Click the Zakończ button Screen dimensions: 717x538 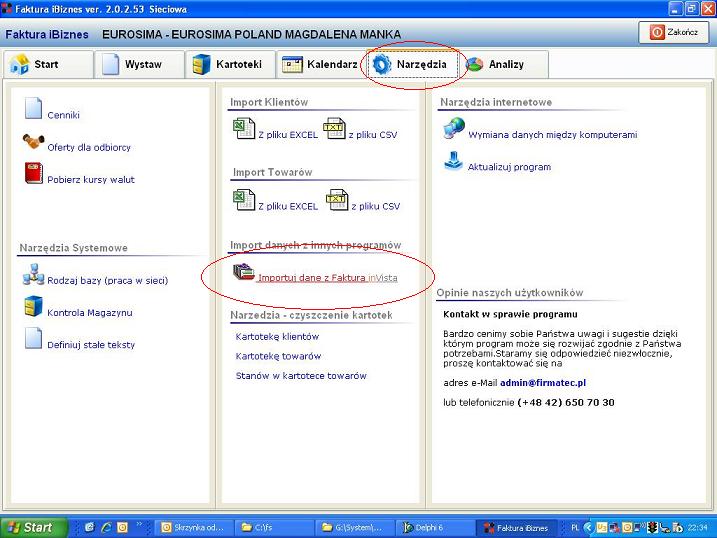(x=674, y=32)
